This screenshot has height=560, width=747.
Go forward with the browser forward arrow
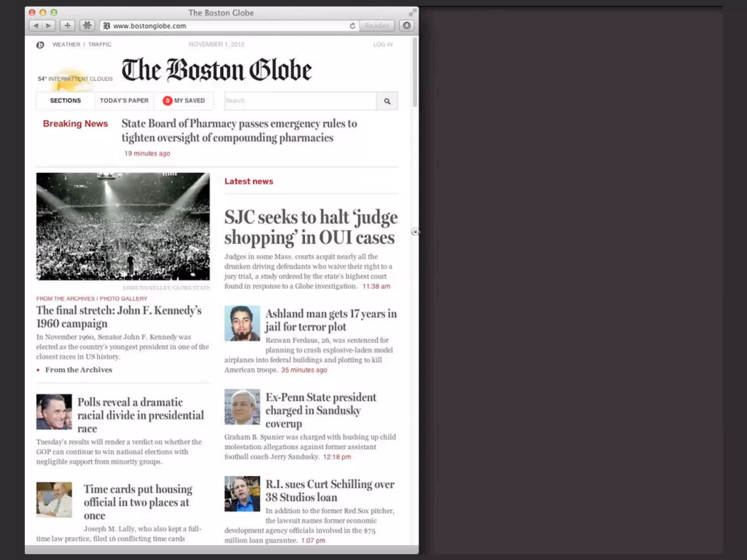click(x=49, y=26)
